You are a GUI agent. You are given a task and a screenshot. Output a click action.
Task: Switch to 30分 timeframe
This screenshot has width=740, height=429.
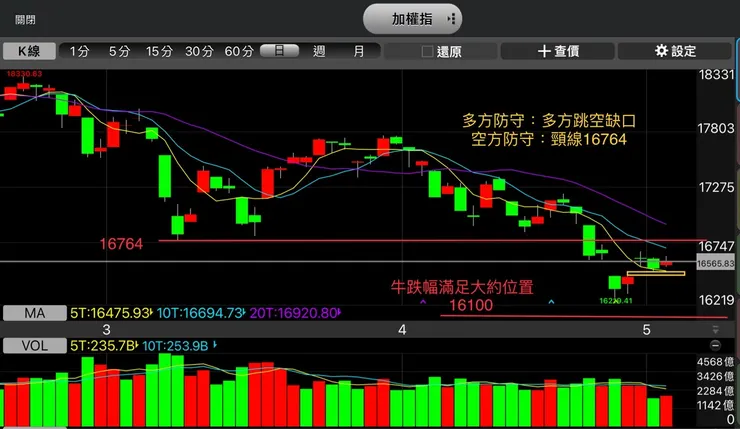click(x=199, y=51)
